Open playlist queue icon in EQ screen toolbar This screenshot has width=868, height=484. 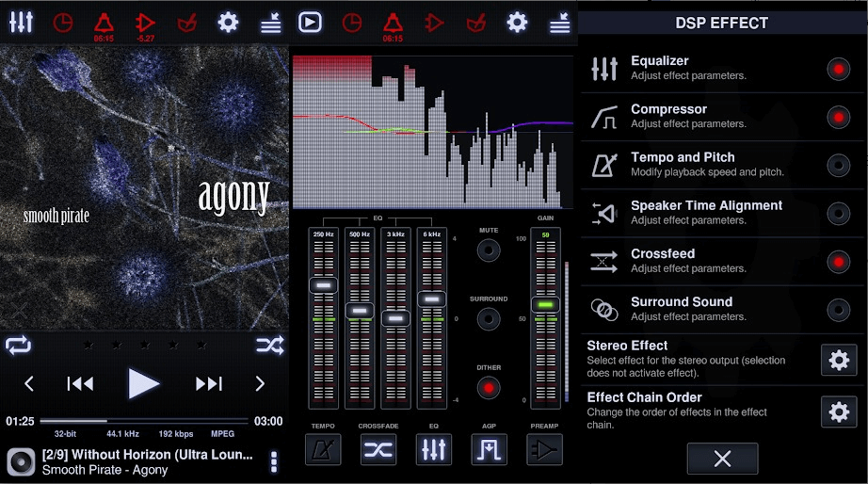559,24
